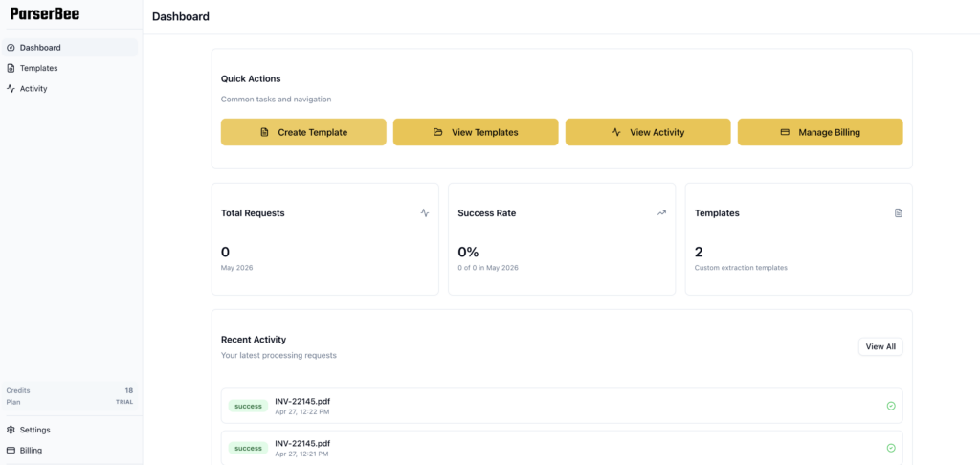Click the green check icon for 12:22 PM entry
Viewport: 980px width, 465px height.
[x=891, y=406]
